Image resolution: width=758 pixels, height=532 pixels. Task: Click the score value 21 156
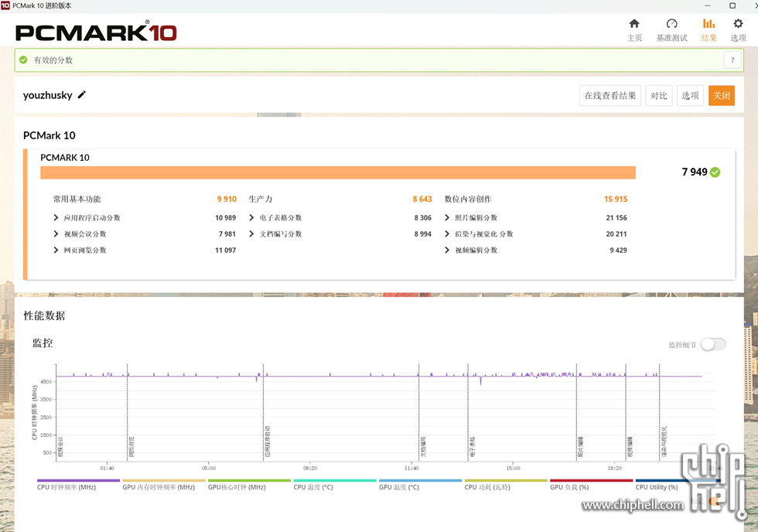[616, 218]
